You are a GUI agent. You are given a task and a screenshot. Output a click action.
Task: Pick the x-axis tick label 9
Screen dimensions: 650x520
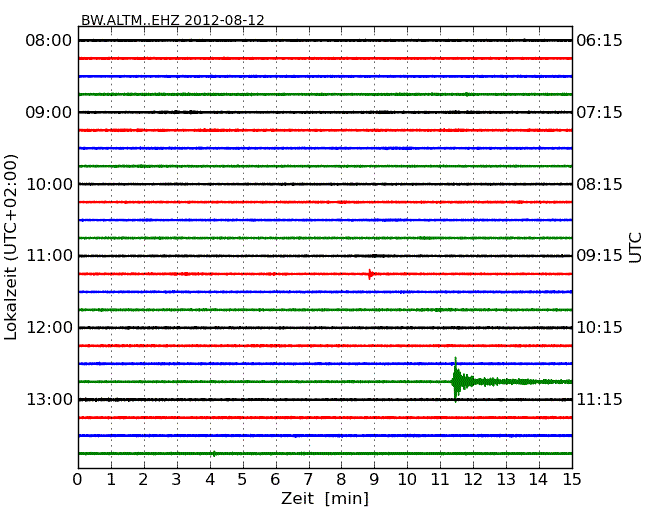[374, 479]
